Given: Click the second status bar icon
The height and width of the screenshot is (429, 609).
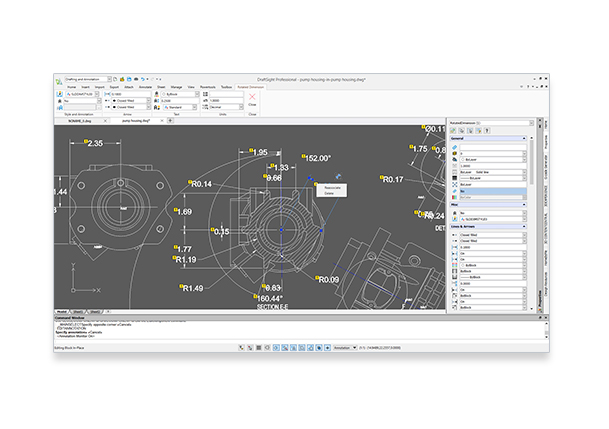Looking at the screenshot, I should click(250, 347).
